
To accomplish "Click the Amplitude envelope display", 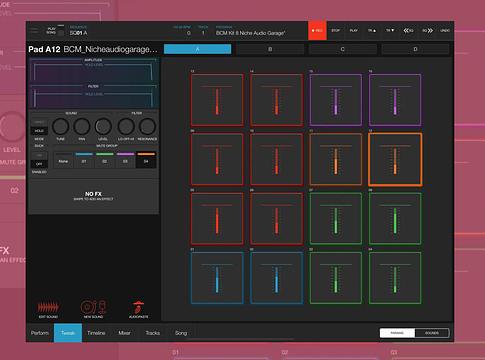I will pos(94,70).
